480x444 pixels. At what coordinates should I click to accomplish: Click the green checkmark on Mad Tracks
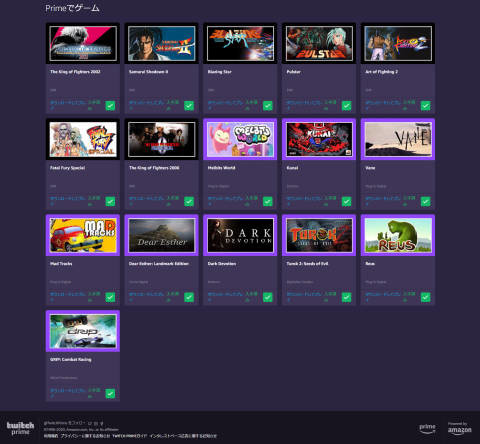click(110, 297)
